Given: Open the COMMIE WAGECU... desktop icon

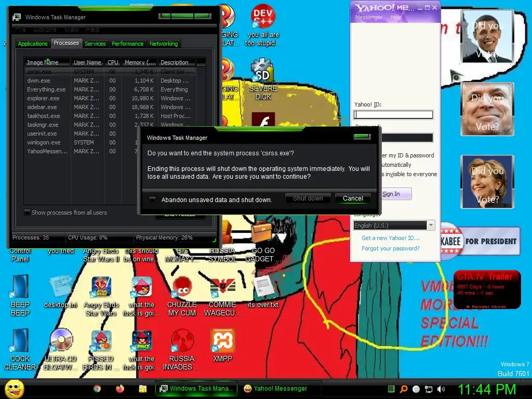Looking at the screenshot, I should [x=222, y=295].
